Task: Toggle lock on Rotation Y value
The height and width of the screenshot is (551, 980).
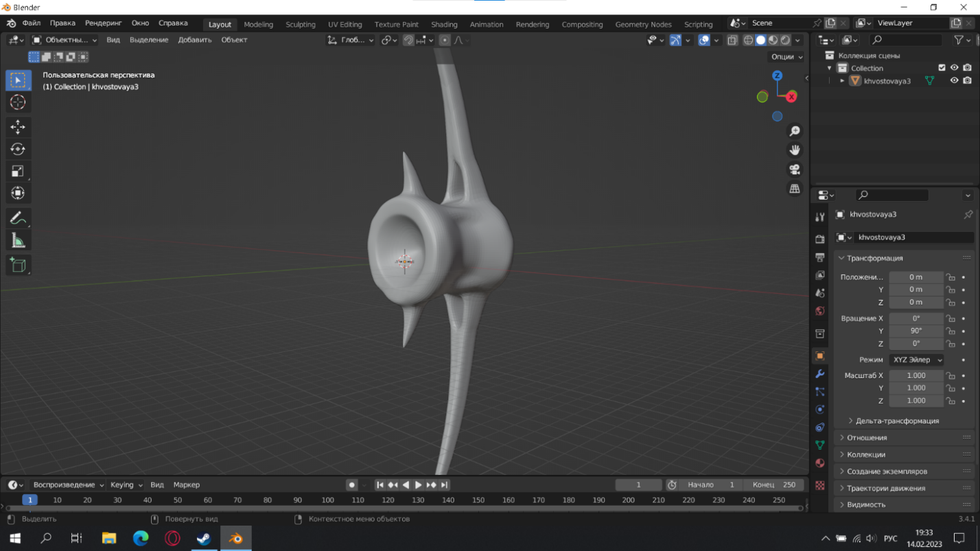Action: point(950,331)
